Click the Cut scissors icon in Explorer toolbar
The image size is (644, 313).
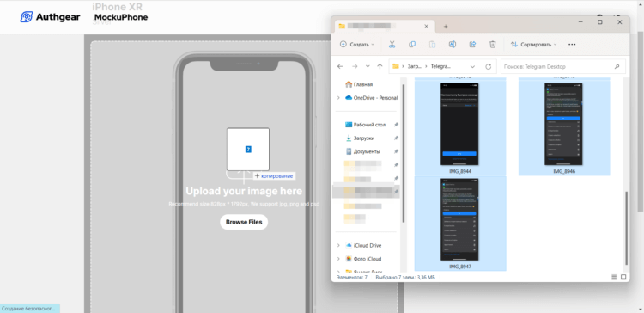click(392, 45)
